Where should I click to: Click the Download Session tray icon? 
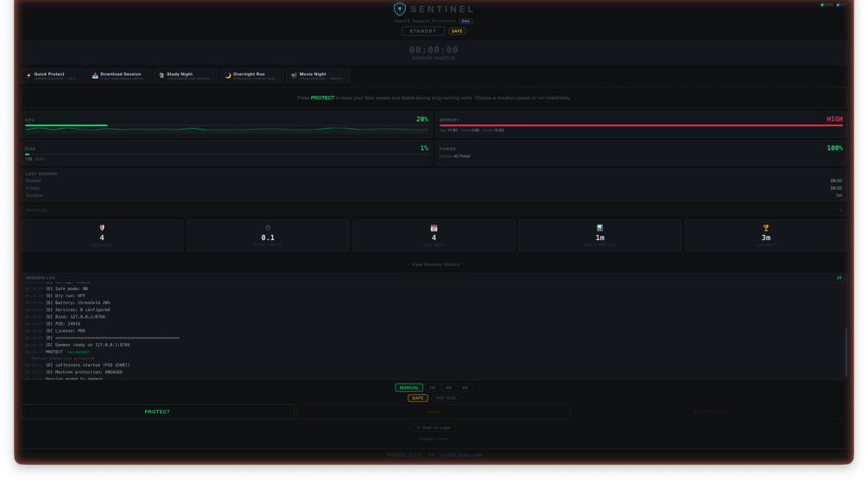click(95, 75)
